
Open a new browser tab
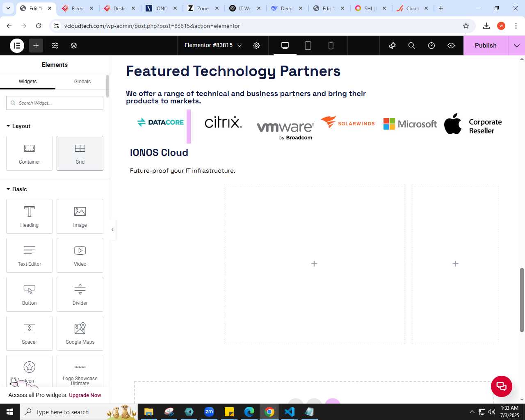pyautogui.click(x=441, y=8)
